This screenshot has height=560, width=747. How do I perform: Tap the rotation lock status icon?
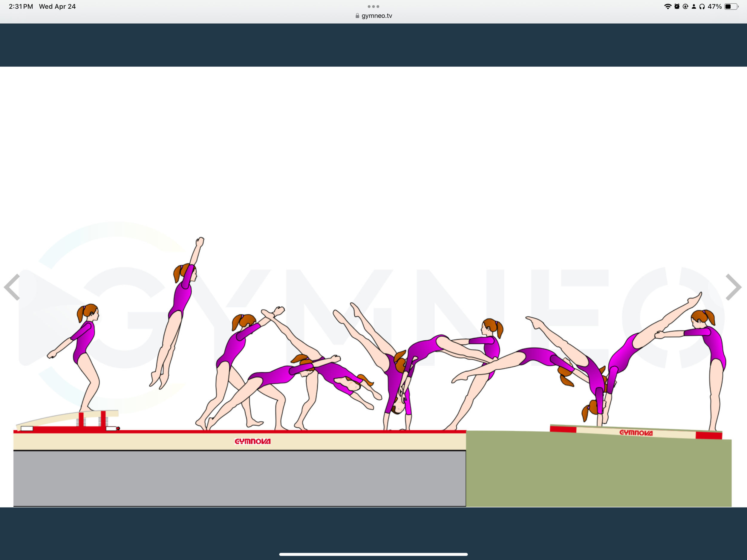coord(685,6)
